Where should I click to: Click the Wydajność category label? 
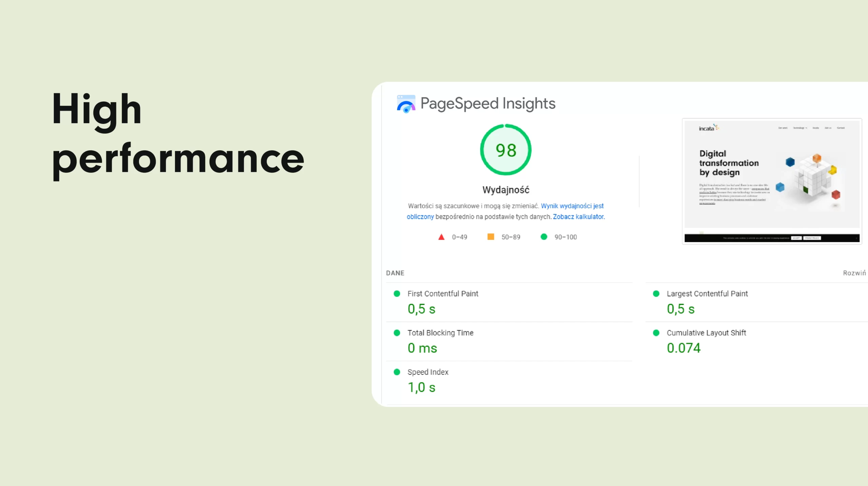pos(506,190)
